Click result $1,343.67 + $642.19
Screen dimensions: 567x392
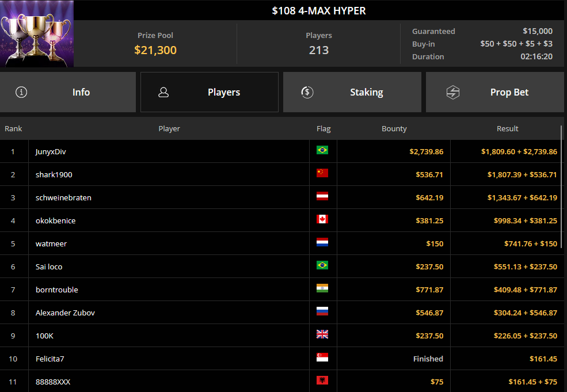[x=522, y=198]
